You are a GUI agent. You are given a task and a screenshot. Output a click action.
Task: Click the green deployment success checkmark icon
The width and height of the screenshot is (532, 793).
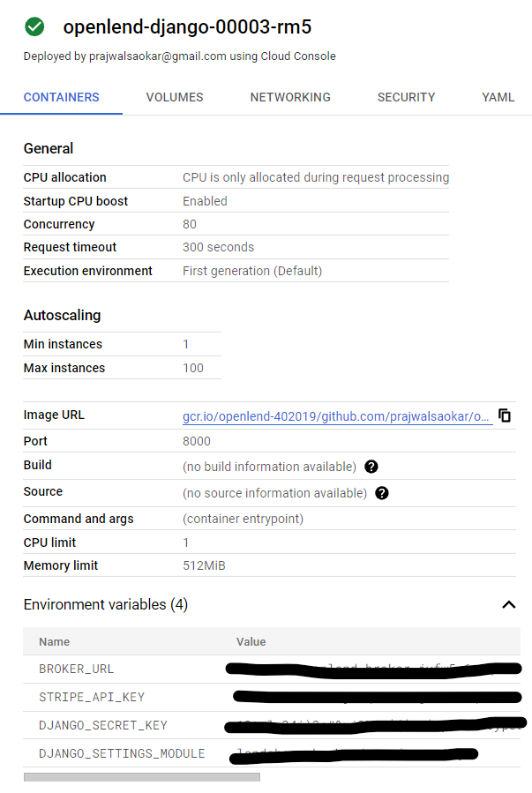[35, 27]
